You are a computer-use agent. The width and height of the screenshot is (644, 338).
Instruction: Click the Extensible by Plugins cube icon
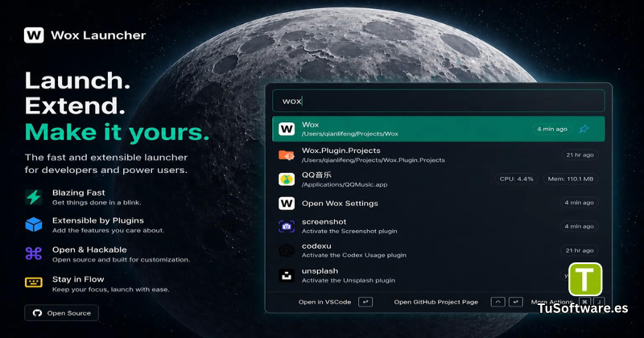[x=34, y=225]
